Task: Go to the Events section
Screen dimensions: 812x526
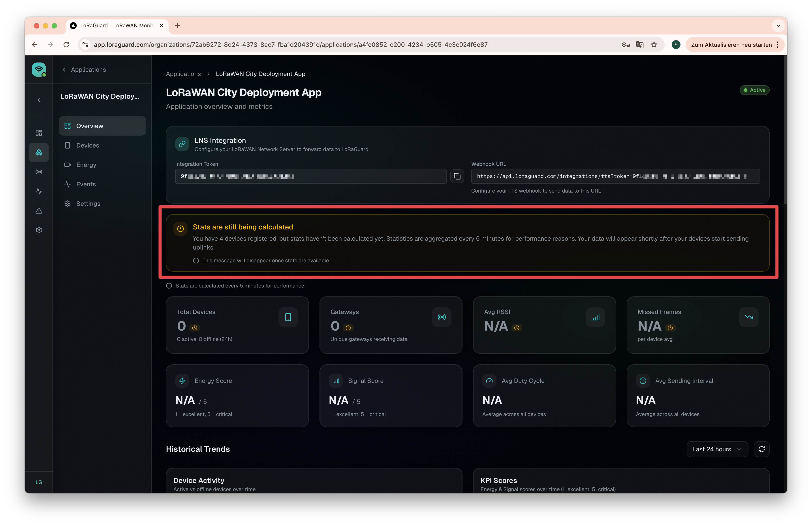Action: 86,184
